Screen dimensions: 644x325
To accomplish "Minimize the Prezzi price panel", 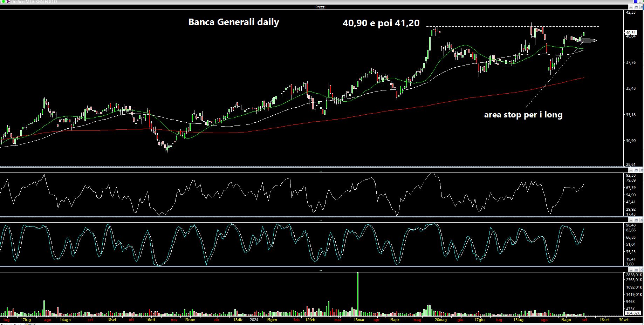I will tap(631, 7).
